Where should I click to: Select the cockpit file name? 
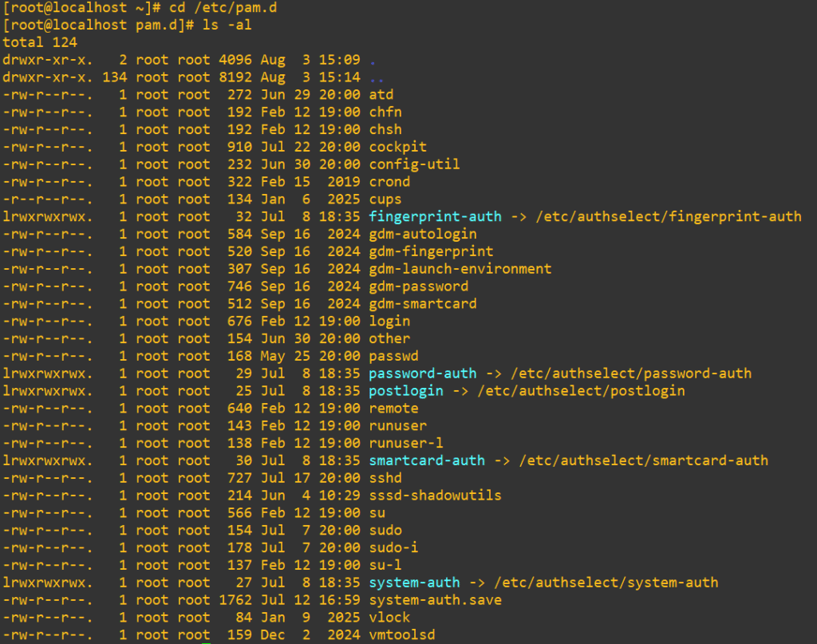click(397, 147)
